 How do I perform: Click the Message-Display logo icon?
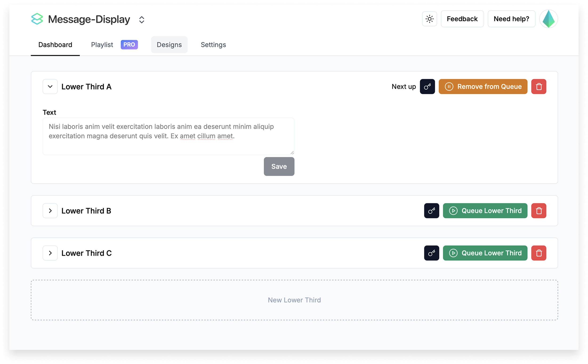37,19
